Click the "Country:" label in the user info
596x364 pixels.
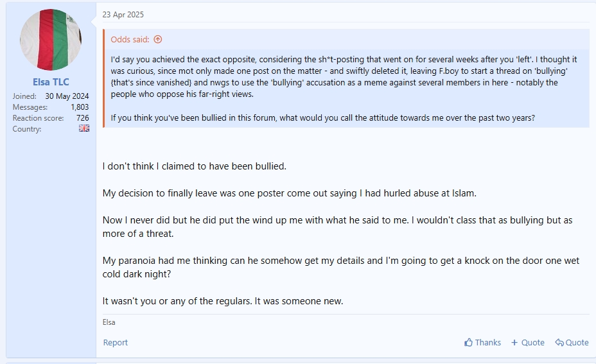[x=27, y=129]
